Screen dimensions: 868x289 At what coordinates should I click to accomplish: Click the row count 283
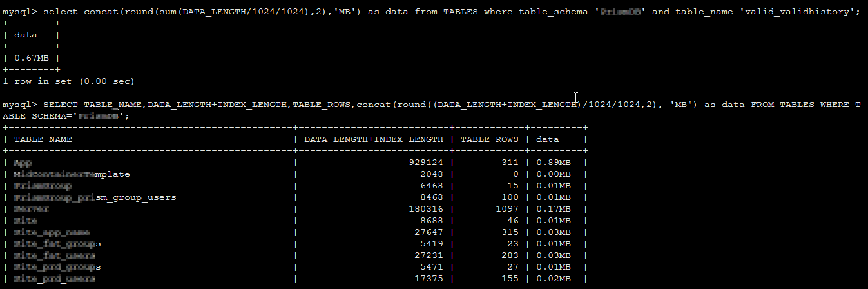[x=510, y=255]
